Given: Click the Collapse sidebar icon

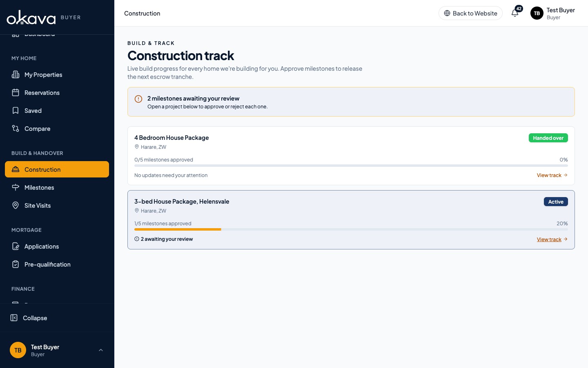Looking at the screenshot, I should (14, 318).
